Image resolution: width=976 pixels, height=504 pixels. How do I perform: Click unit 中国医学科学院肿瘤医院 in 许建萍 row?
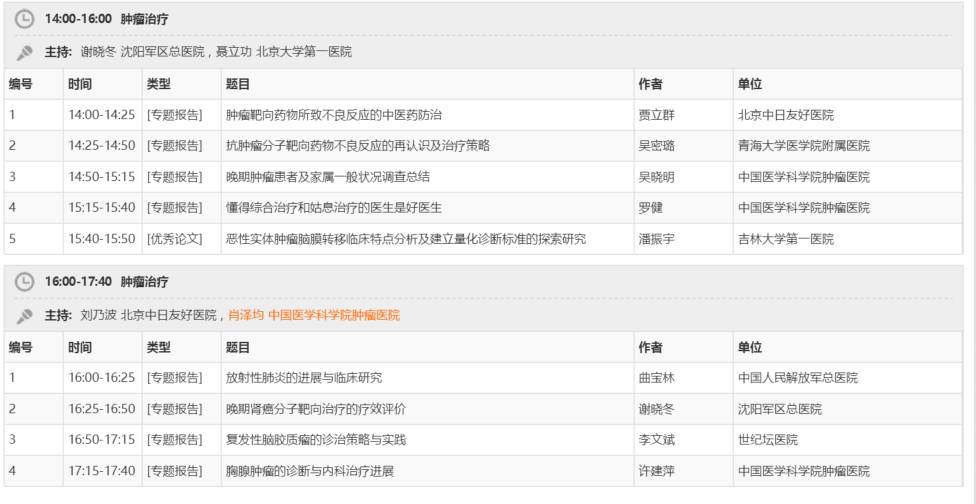point(804,471)
